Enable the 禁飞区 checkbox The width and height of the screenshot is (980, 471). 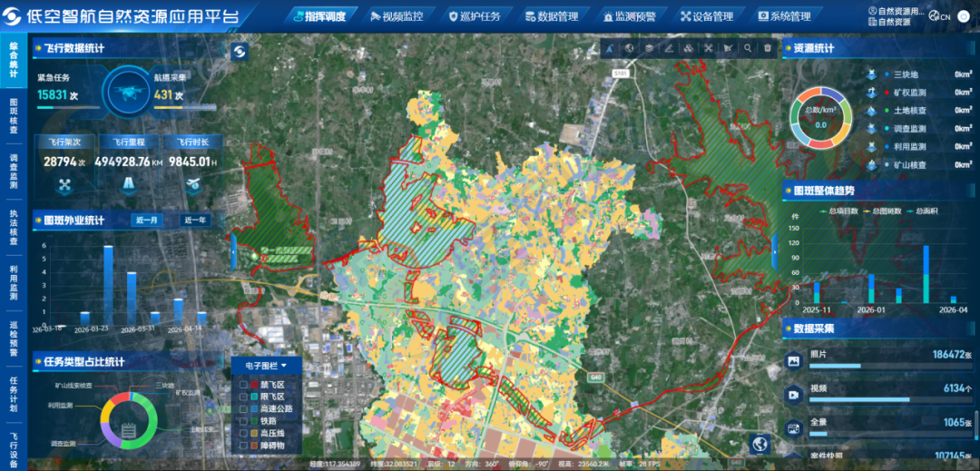click(x=243, y=385)
